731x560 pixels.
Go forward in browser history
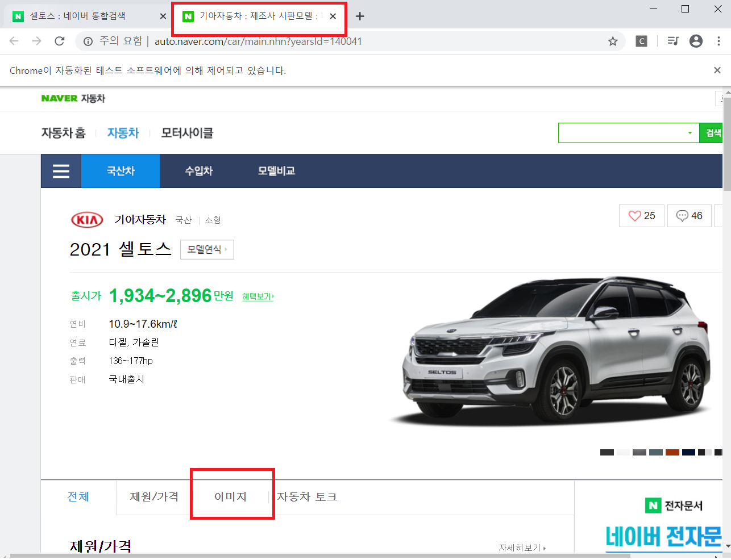(x=37, y=41)
